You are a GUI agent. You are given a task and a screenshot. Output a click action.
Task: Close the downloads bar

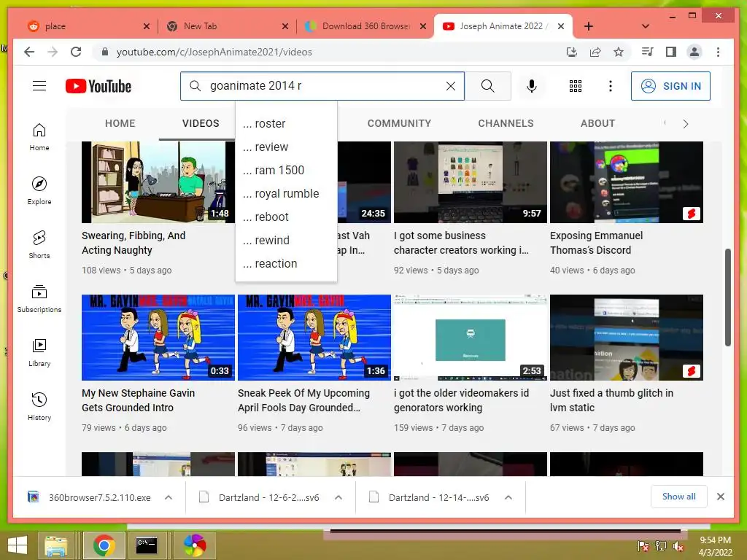pos(720,497)
